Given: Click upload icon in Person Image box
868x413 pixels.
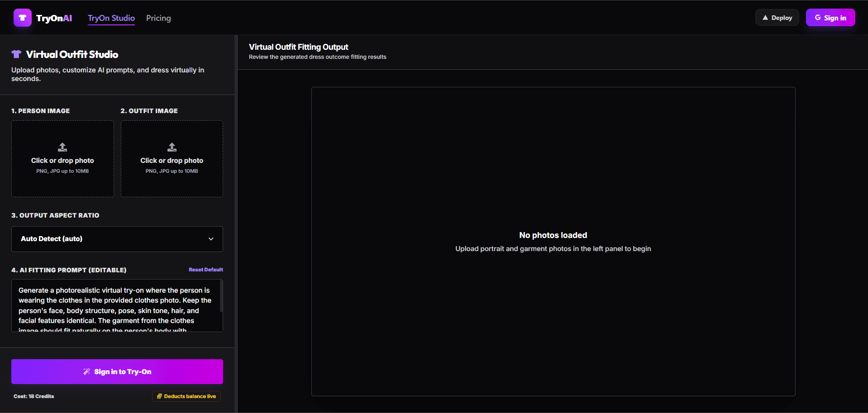Looking at the screenshot, I should point(62,147).
